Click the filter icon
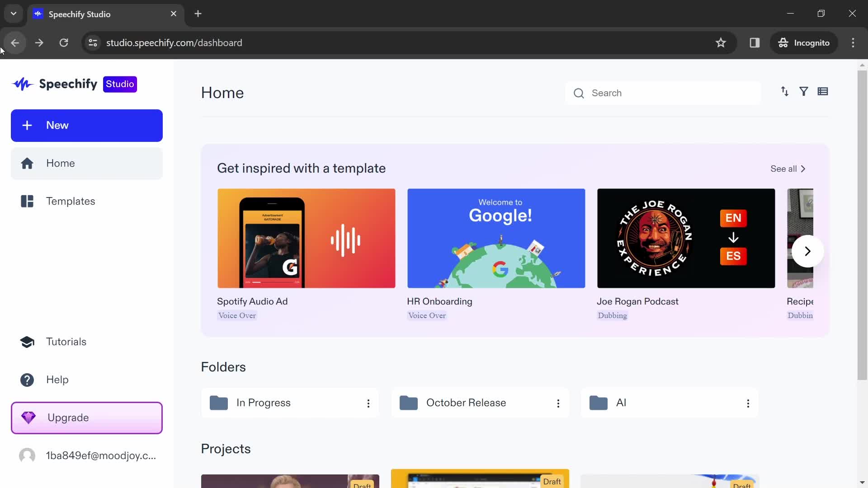 804,91
